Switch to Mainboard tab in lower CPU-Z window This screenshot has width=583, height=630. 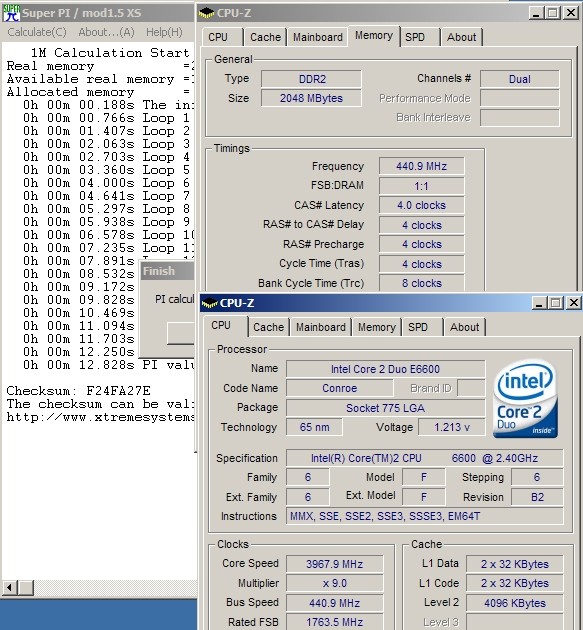coord(321,327)
